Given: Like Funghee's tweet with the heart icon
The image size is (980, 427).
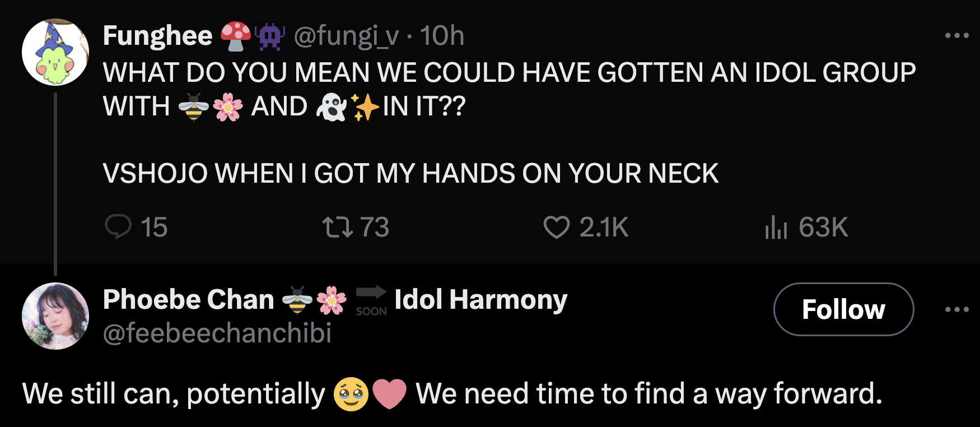Looking at the screenshot, I should pyautogui.click(x=556, y=228).
